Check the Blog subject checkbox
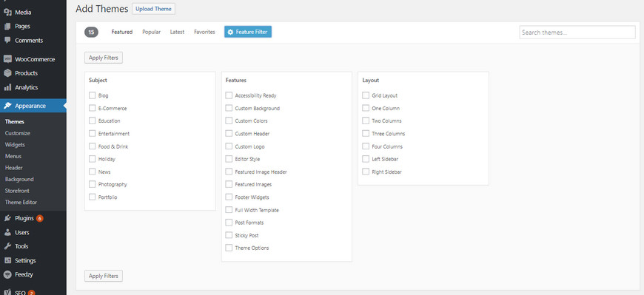644x295 pixels. (x=92, y=95)
